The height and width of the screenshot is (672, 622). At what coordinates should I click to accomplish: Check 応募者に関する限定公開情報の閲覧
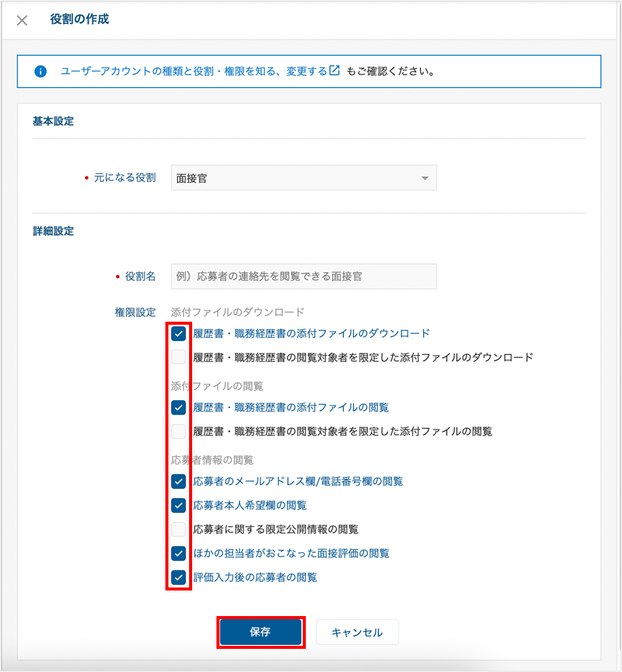point(179,529)
